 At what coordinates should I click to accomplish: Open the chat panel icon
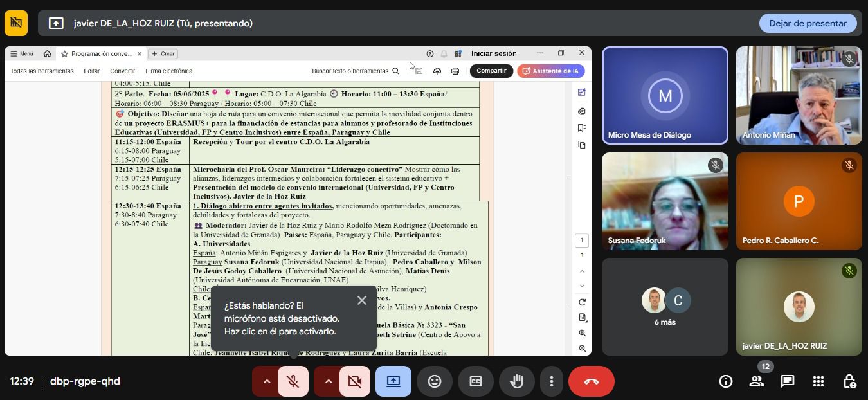pos(787,381)
